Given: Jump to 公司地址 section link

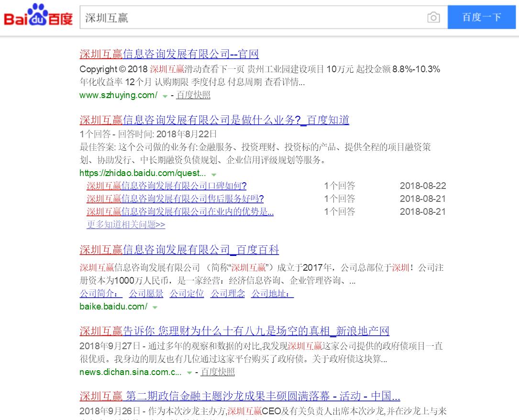Looking at the screenshot, I should click(272, 294).
